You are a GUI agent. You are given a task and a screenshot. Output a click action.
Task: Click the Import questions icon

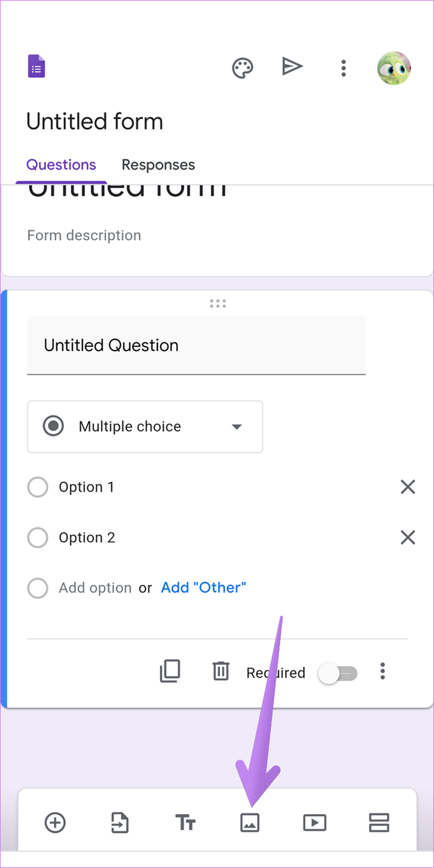click(120, 823)
